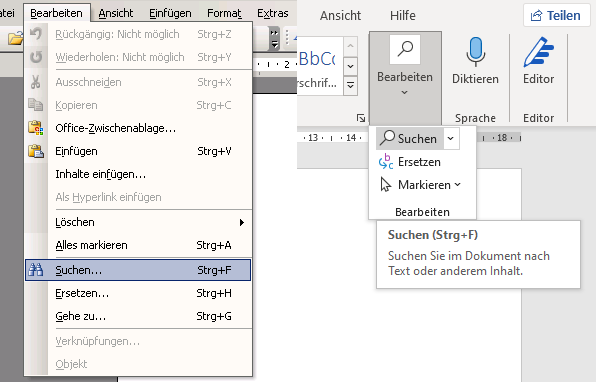Viewport: 596px width, 382px height.
Task: Click the Ersetzen icon in the dropdown
Action: (x=386, y=162)
